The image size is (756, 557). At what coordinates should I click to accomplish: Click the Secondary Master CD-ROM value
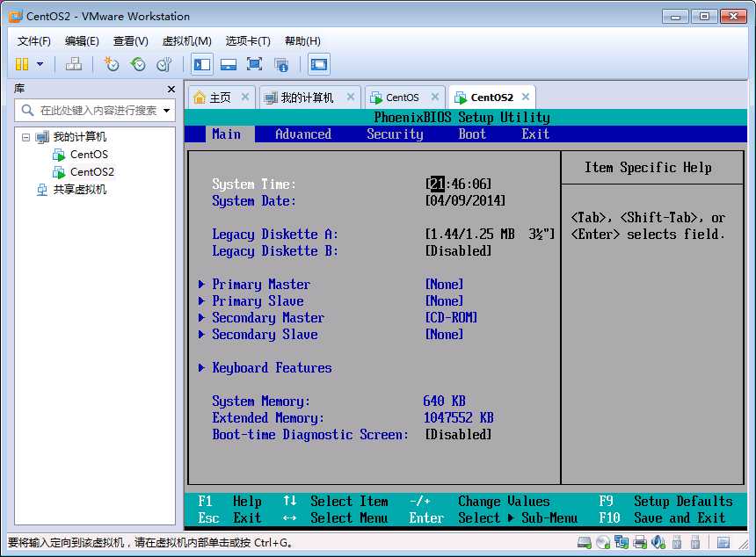click(451, 317)
